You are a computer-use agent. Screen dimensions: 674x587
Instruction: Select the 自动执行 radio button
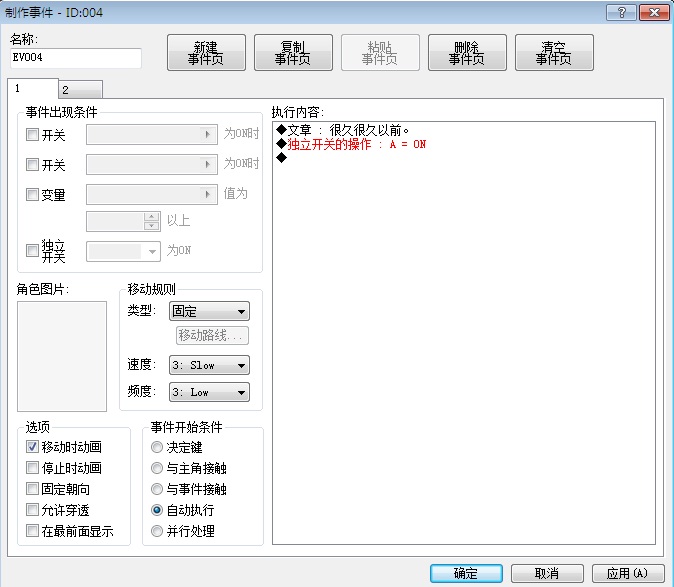[x=157, y=510]
